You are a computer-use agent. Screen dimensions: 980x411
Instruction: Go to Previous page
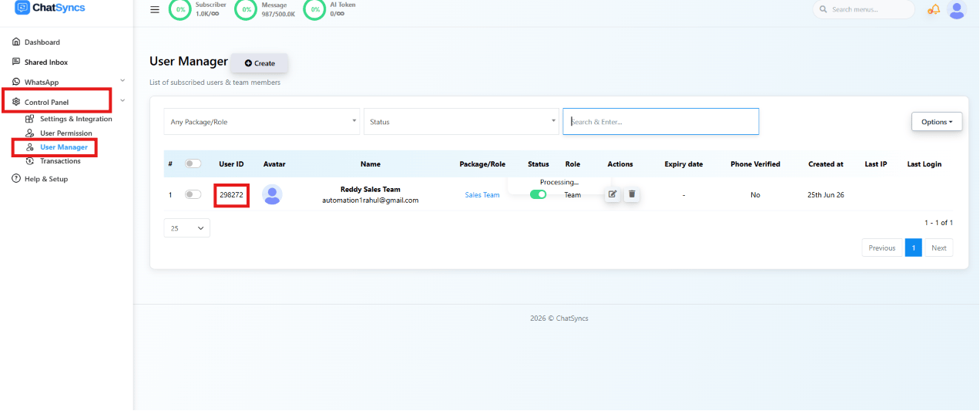pyautogui.click(x=882, y=248)
